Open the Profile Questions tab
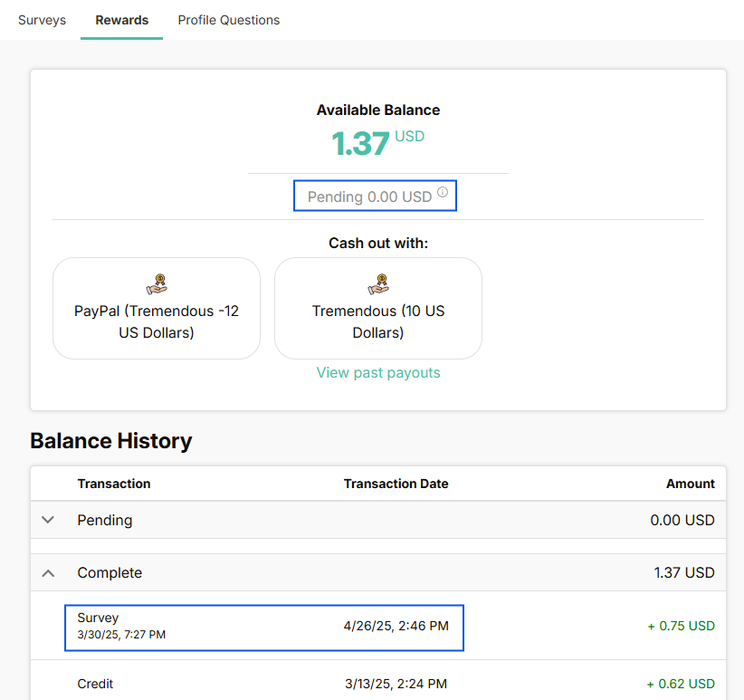744x700 pixels. point(229,20)
